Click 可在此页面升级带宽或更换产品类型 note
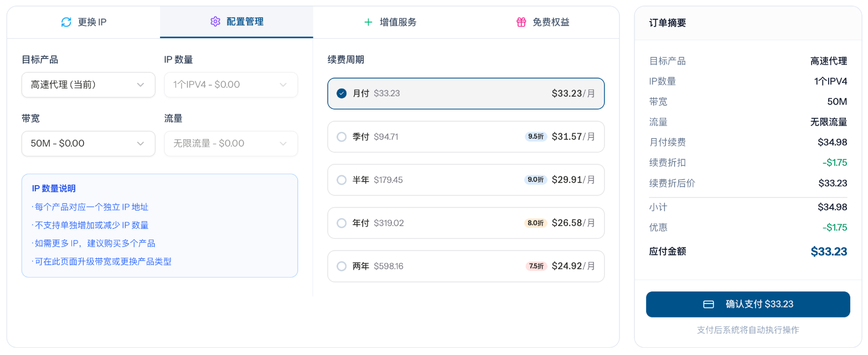Screen dimensions: 868x355 102,261
